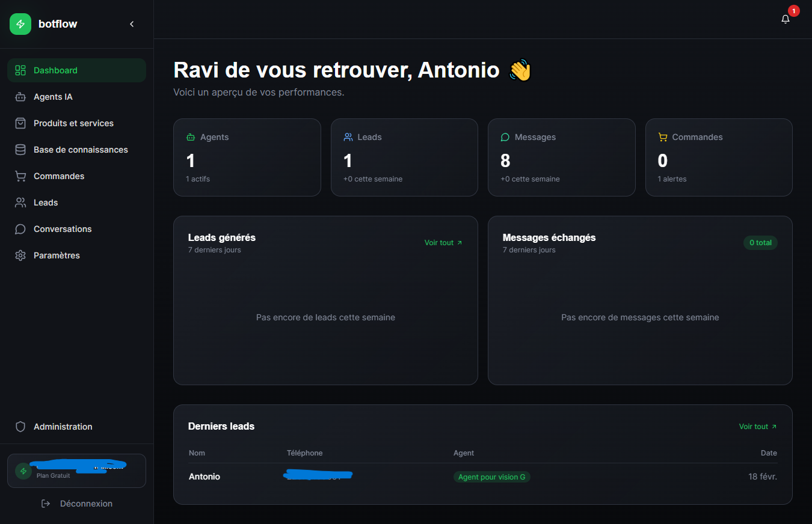Click Voir tout in Derniers leads

point(758,427)
